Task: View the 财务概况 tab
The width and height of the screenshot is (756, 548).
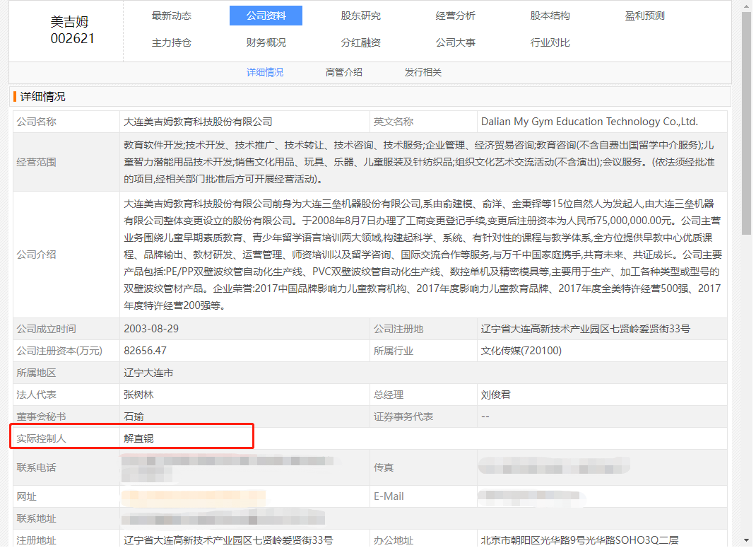Action: [x=266, y=42]
